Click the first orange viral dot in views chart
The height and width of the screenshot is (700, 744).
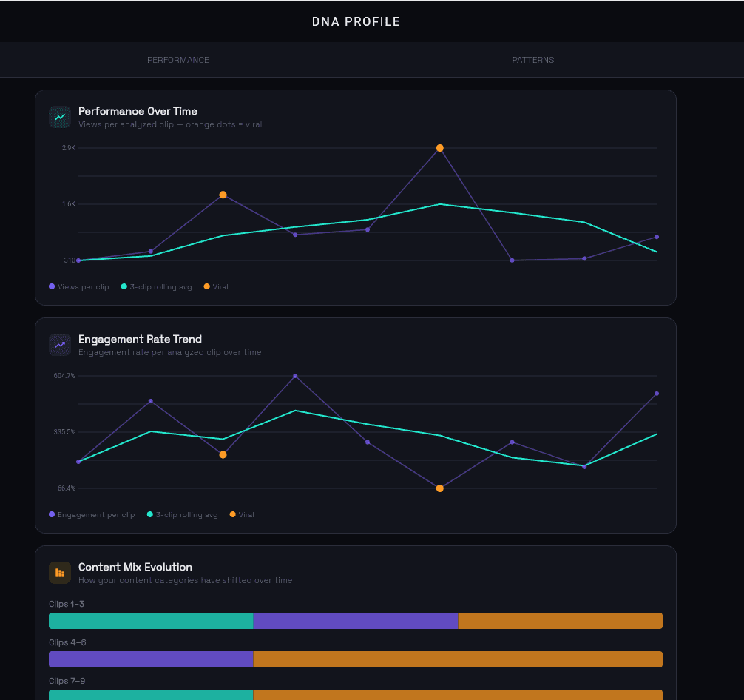click(x=223, y=195)
